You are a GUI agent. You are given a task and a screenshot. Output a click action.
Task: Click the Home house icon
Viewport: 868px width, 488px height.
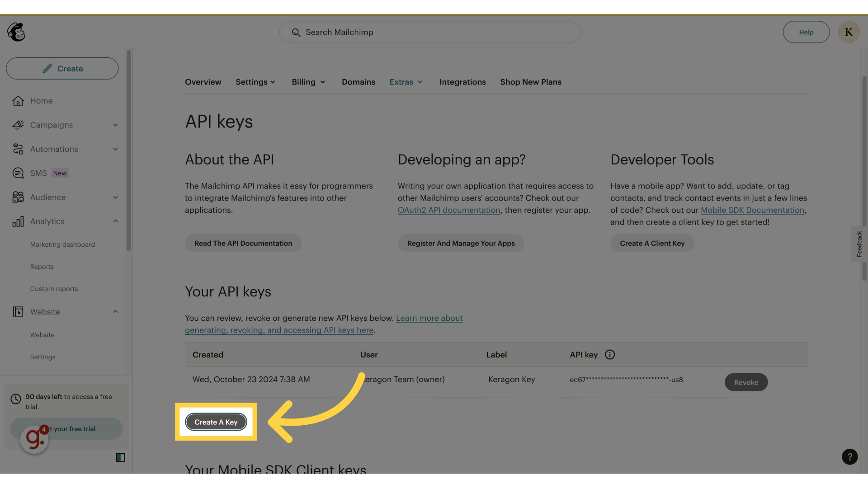[x=18, y=101]
